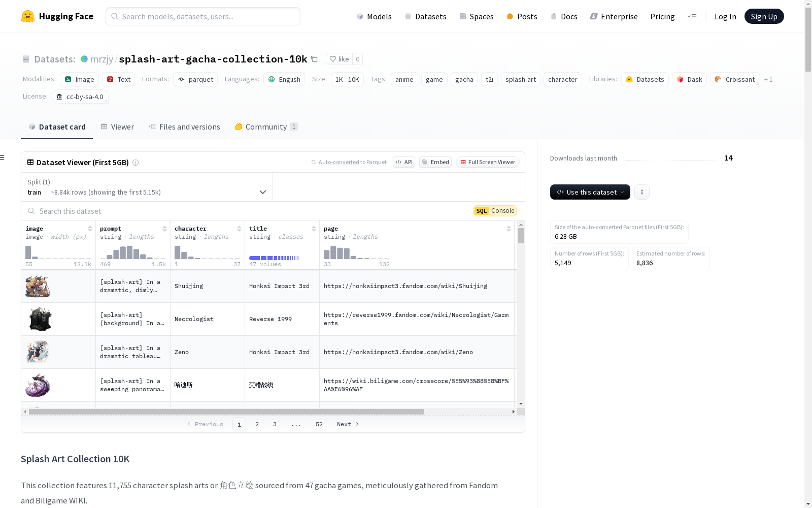Switch to the Files and versions tab
Screen dimensions: 812x508
click(184, 127)
